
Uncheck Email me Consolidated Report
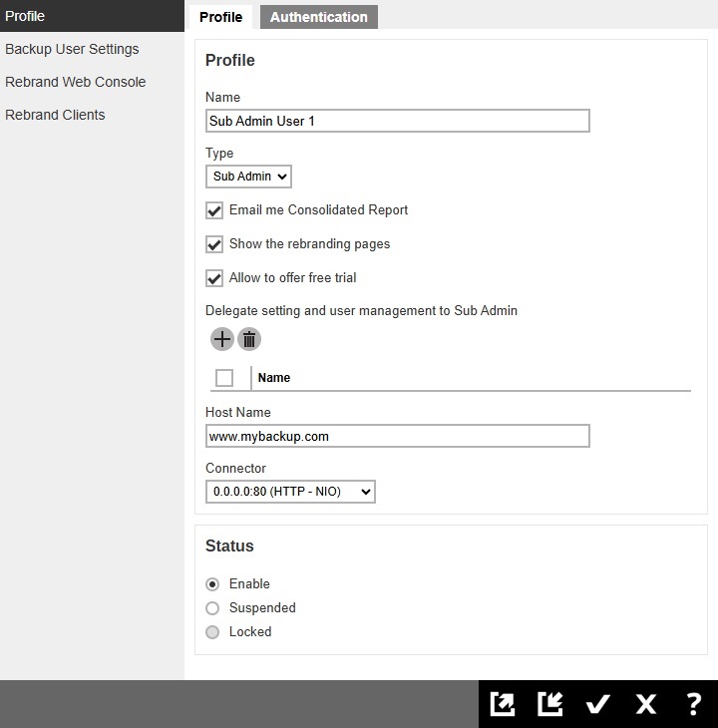coord(213,210)
